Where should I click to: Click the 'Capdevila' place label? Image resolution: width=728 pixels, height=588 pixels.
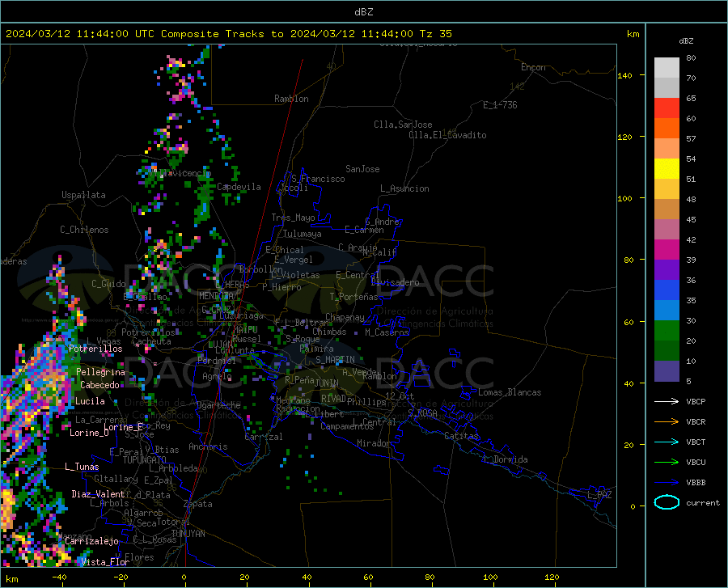coord(239,187)
